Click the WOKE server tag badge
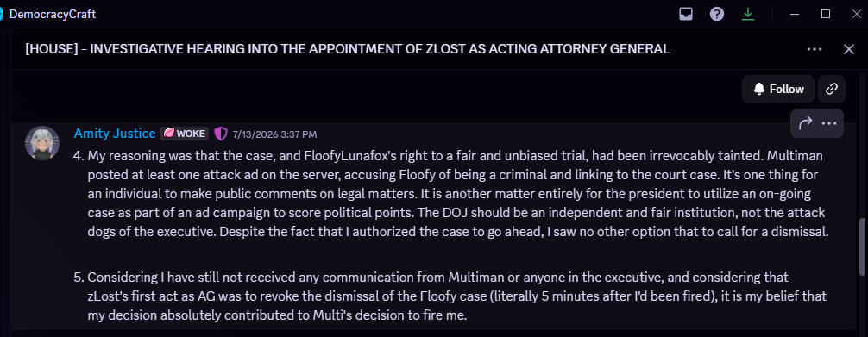This screenshot has height=337, width=868. (x=185, y=134)
